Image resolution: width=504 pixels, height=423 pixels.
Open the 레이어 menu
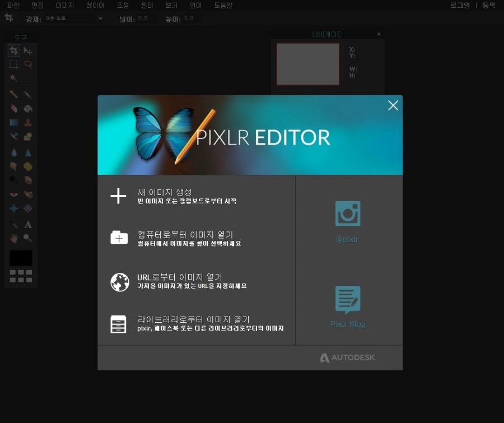pyautogui.click(x=95, y=5)
